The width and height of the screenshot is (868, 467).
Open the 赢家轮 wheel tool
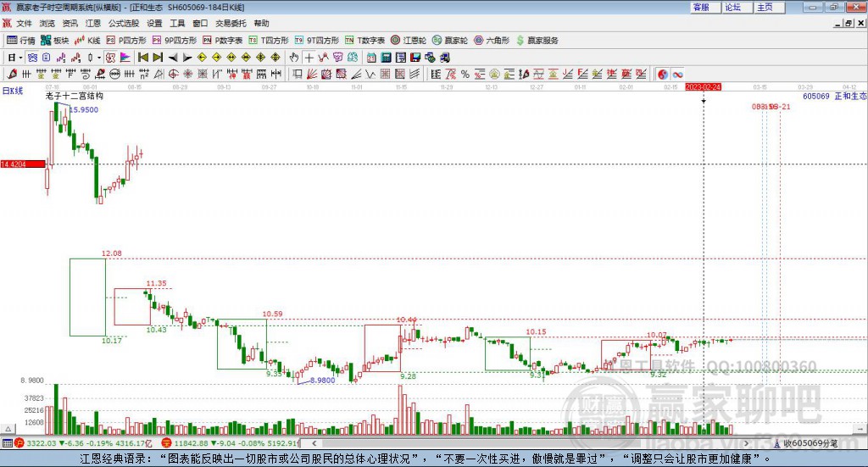[x=450, y=41]
